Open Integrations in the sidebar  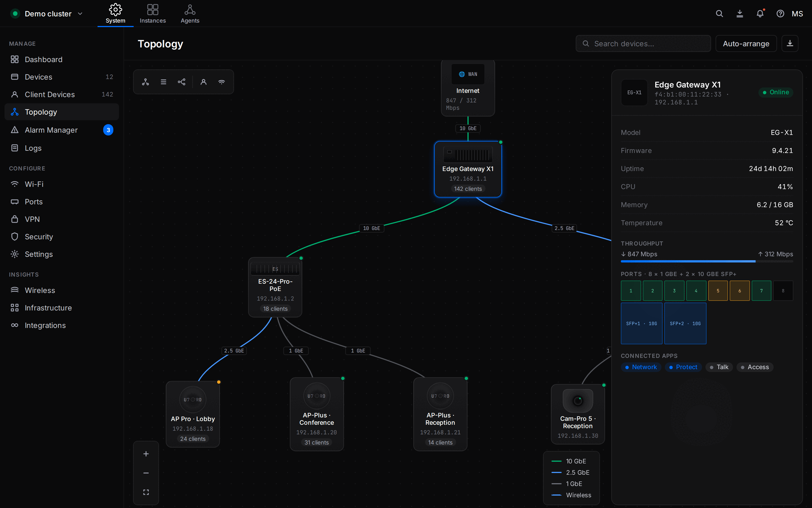pos(62,325)
